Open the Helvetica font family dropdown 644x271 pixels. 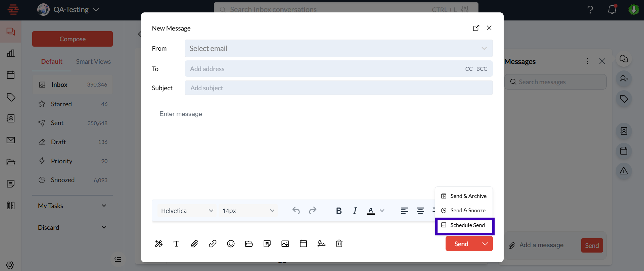pyautogui.click(x=187, y=211)
